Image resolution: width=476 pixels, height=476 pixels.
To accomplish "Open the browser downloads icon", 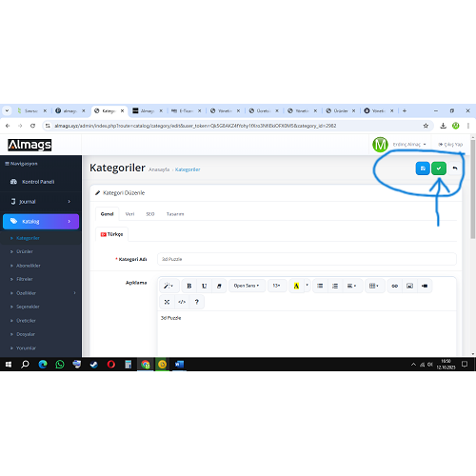I will 443,126.
